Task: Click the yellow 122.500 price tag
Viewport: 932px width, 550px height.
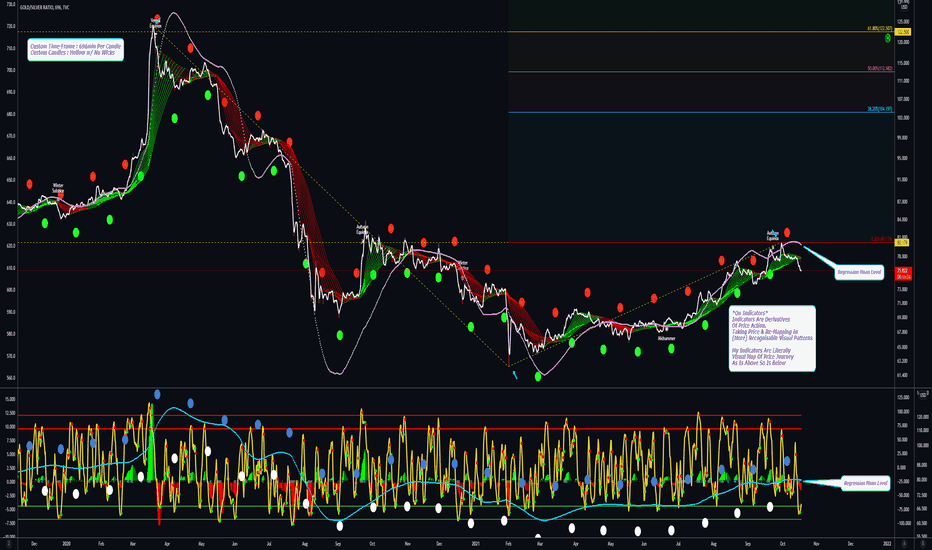Action: coord(902,32)
